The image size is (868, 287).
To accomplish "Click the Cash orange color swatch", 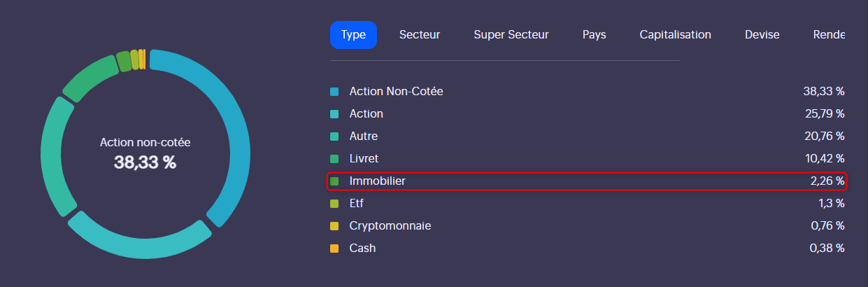I will click(334, 248).
